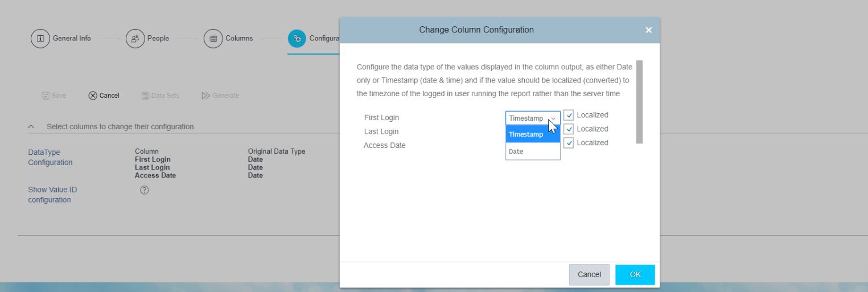Click the Data Sets toolbar label
The height and width of the screenshot is (292, 868).
click(165, 96)
